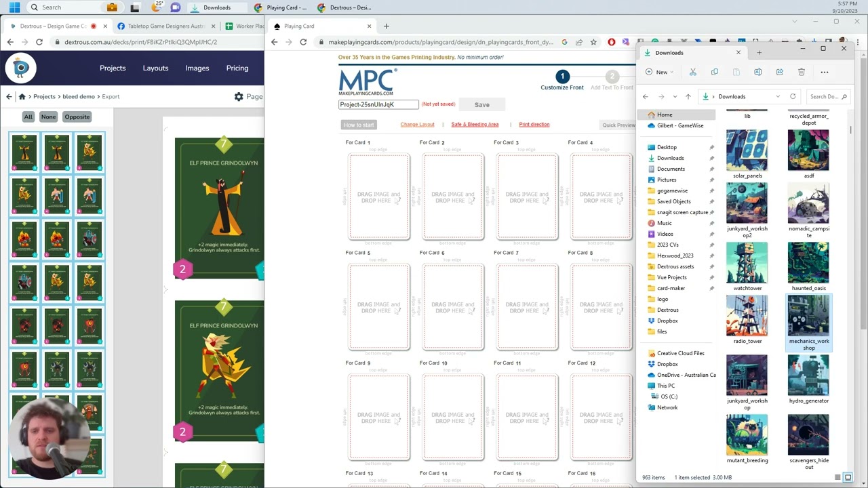Image resolution: width=868 pixels, height=488 pixels.
Task: Click the share icon in MakePlayingCards address bar
Action: click(x=578, y=42)
